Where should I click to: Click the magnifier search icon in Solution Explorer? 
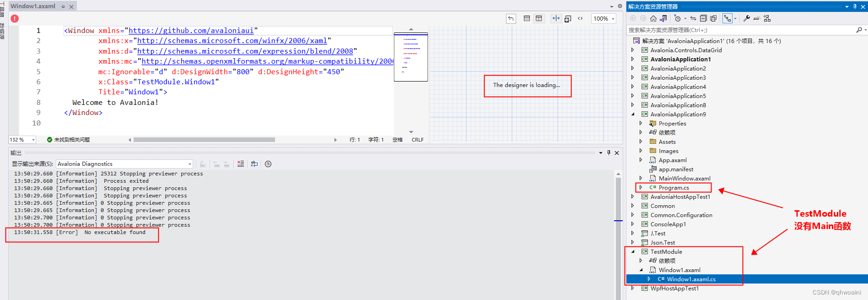(x=859, y=30)
